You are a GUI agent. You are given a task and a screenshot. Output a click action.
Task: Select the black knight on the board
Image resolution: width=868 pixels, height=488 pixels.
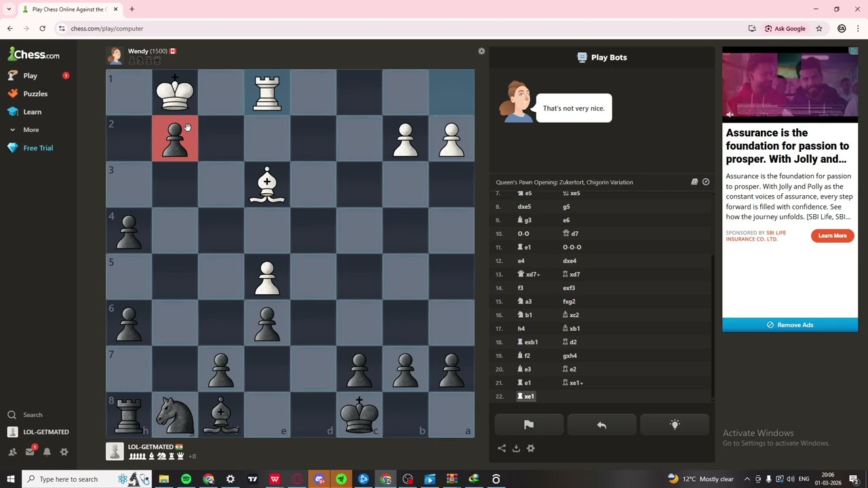coord(175,415)
